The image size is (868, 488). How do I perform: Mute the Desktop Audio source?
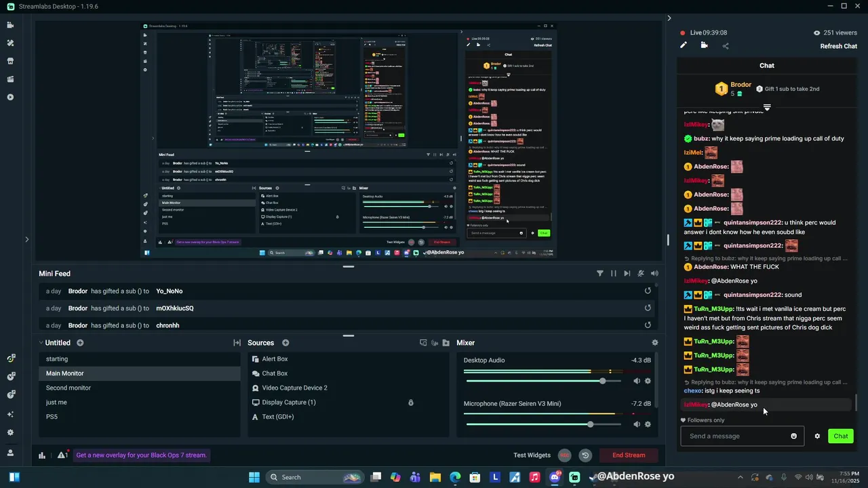637,381
